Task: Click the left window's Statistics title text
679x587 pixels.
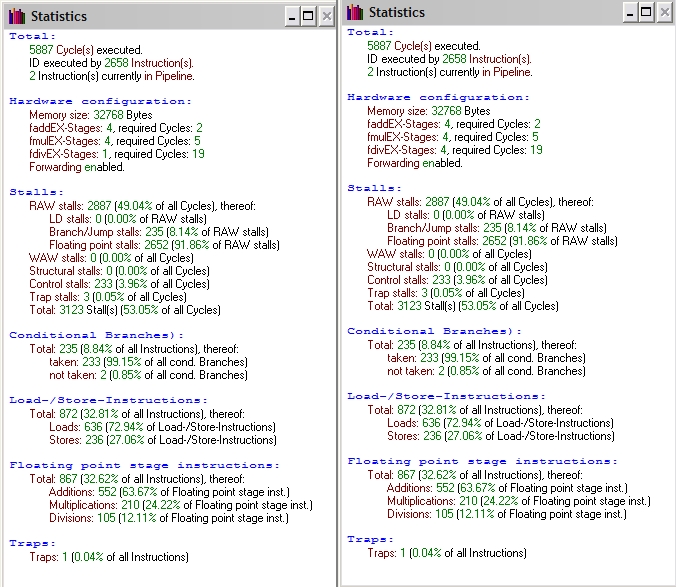Action: (59, 17)
